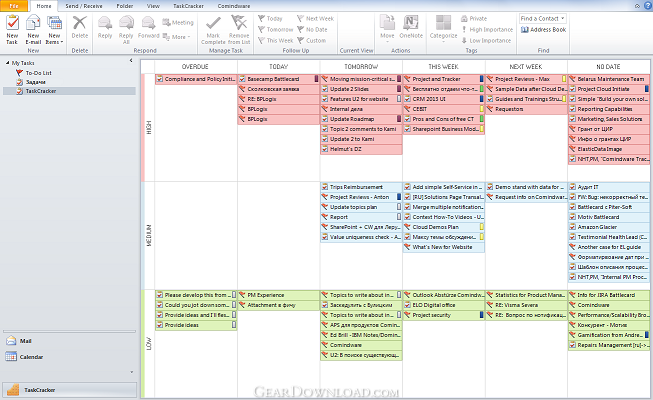Screen dimensions: 653x400
Task: Open New Items dropdown
Action: point(54,42)
